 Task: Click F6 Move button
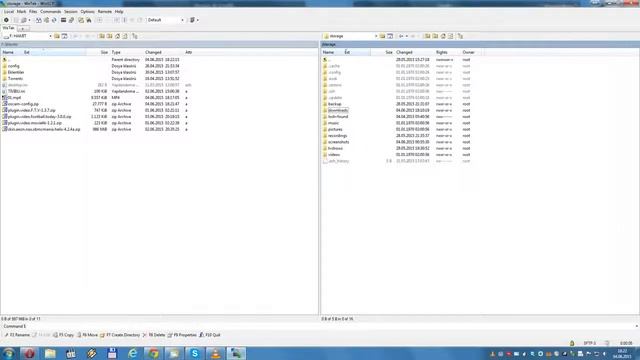pos(87,335)
